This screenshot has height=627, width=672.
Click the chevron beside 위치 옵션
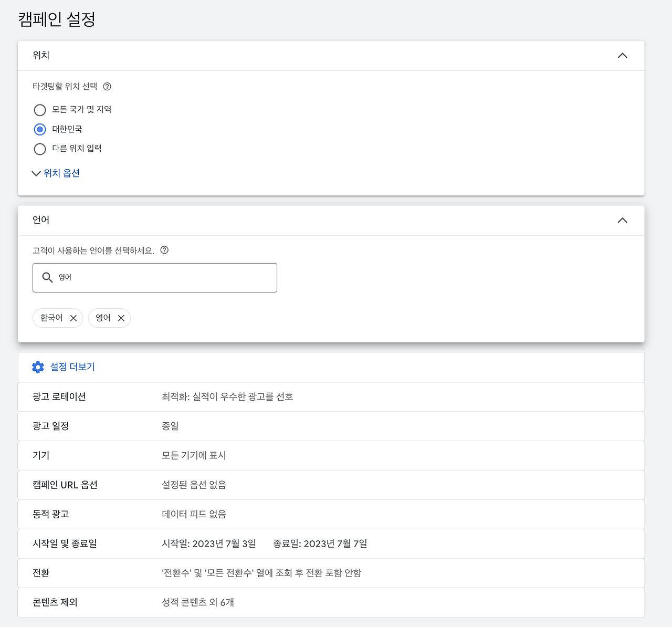36,173
